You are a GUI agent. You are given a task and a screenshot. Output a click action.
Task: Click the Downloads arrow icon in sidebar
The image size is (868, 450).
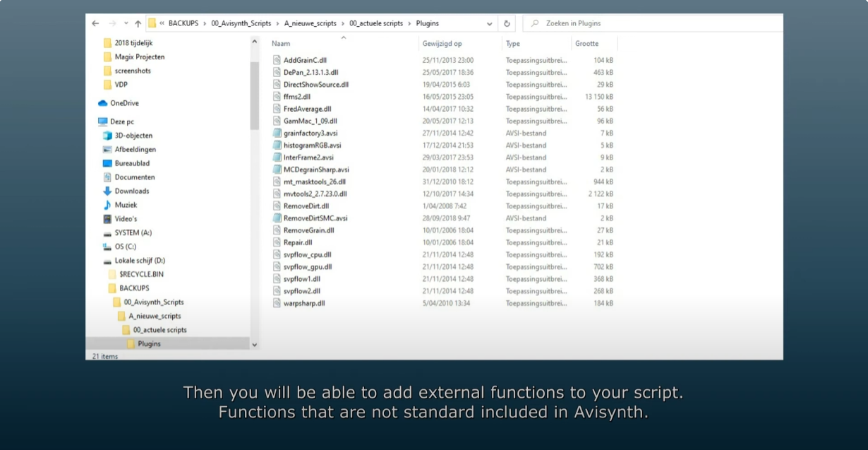(x=107, y=191)
